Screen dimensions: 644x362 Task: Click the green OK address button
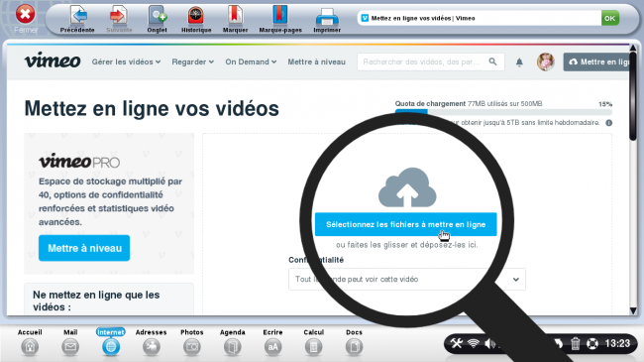click(610, 18)
